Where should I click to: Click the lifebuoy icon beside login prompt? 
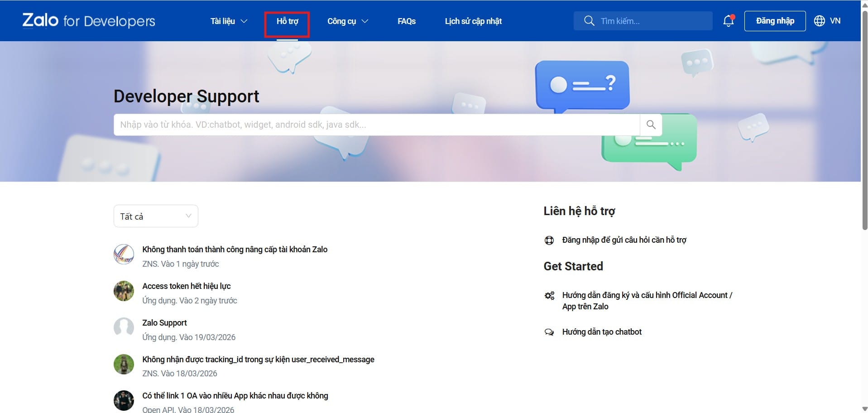tap(549, 240)
